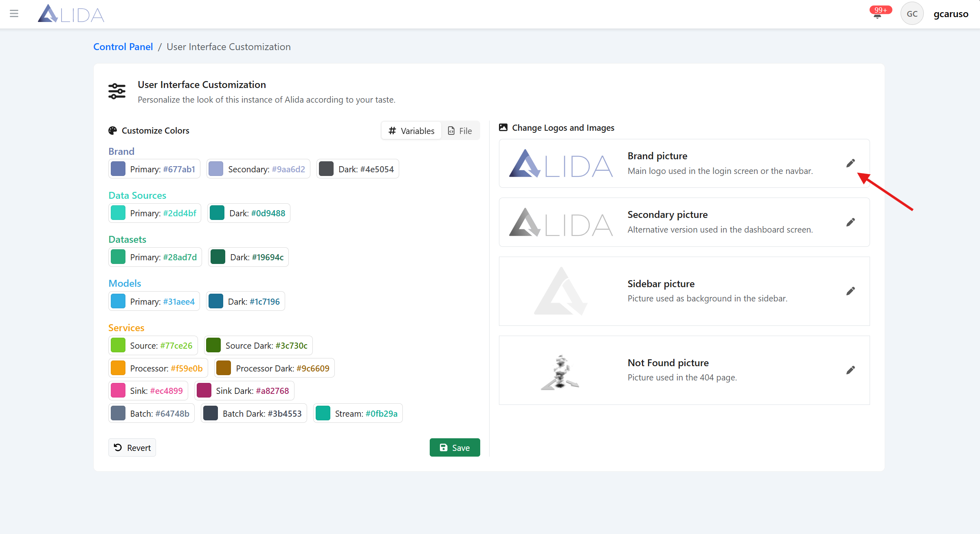This screenshot has height=534, width=980.
Task: Select the Source color swatch #77ce26
Action: [x=118, y=345]
